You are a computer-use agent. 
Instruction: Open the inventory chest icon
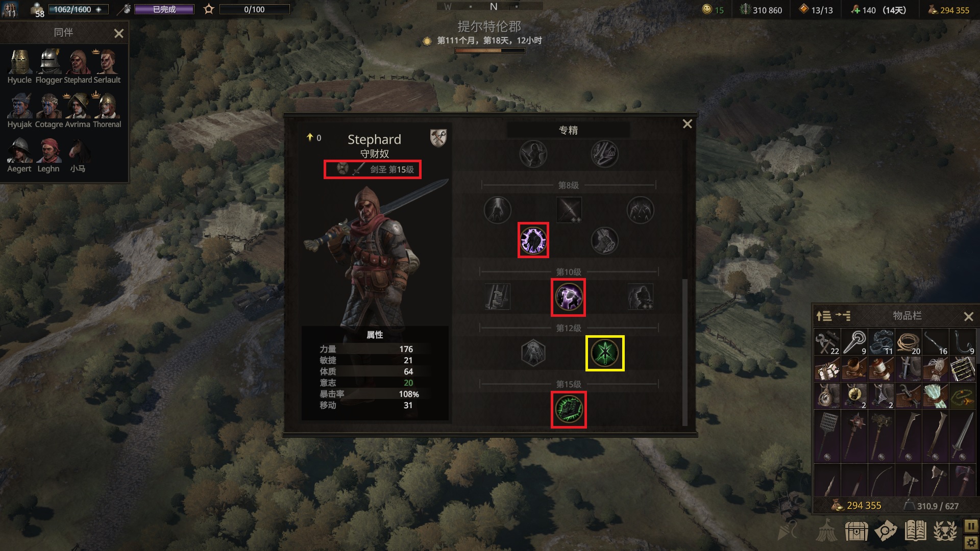tap(856, 531)
